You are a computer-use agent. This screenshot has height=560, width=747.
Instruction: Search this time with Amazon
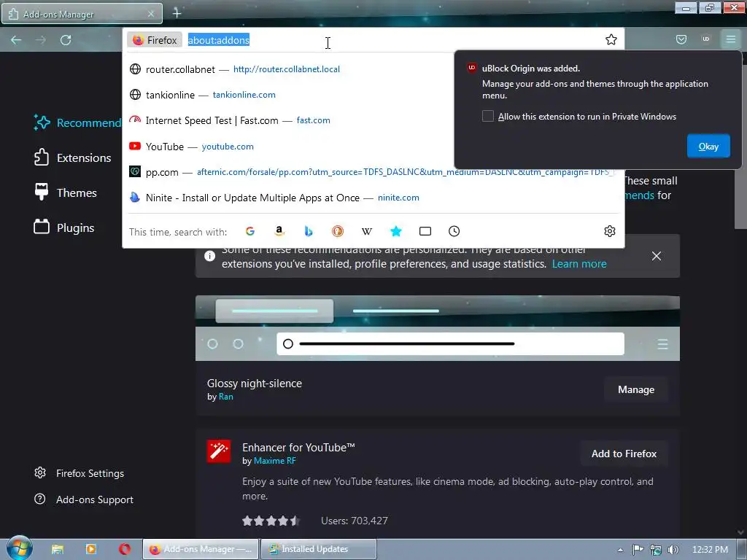[279, 231]
